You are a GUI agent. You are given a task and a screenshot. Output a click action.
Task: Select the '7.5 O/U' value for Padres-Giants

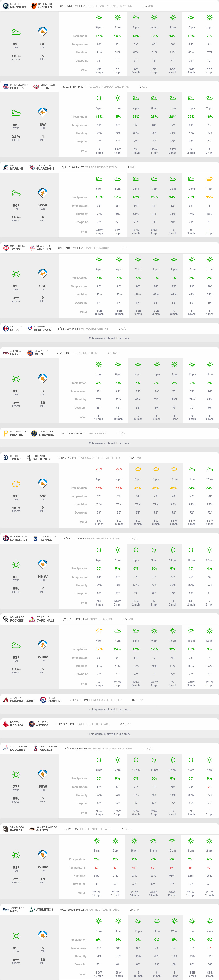pos(126,829)
